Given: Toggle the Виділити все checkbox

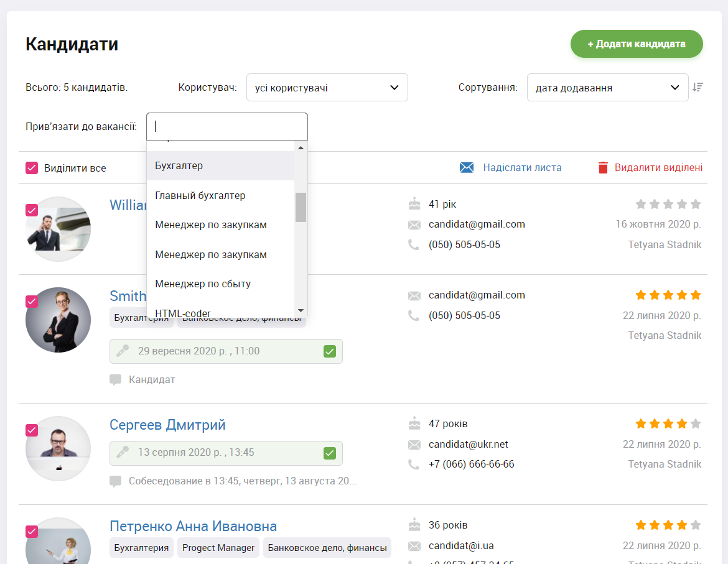Looking at the screenshot, I should point(32,168).
